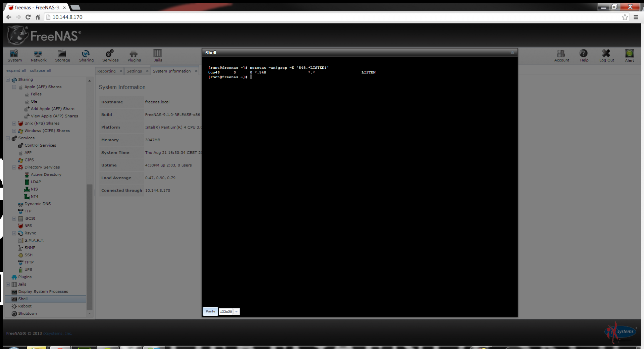The image size is (644, 349).
Task: Collapse the Services tree node
Action: coord(8,138)
